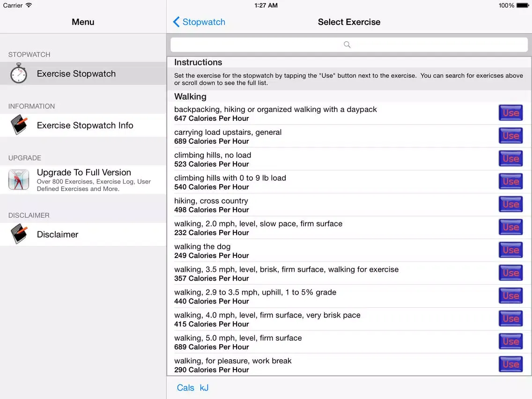Select '647 Calories Per Hour' text
The height and width of the screenshot is (399, 532).
211,118
